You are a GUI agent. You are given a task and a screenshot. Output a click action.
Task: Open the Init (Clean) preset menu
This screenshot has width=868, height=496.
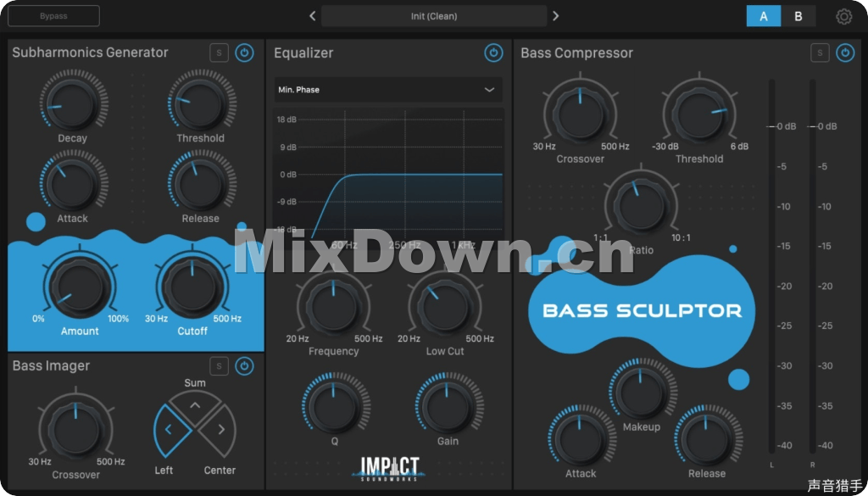point(434,16)
